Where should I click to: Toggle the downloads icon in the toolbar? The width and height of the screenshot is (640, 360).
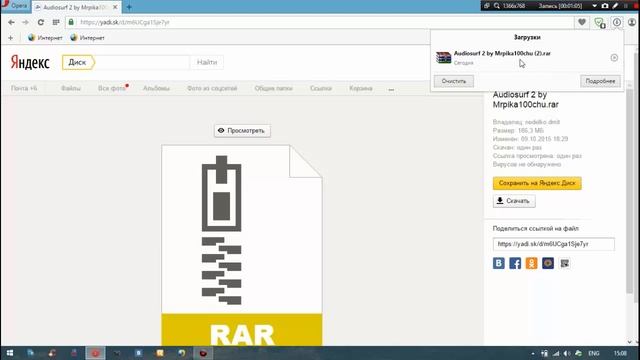click(617, 22)
